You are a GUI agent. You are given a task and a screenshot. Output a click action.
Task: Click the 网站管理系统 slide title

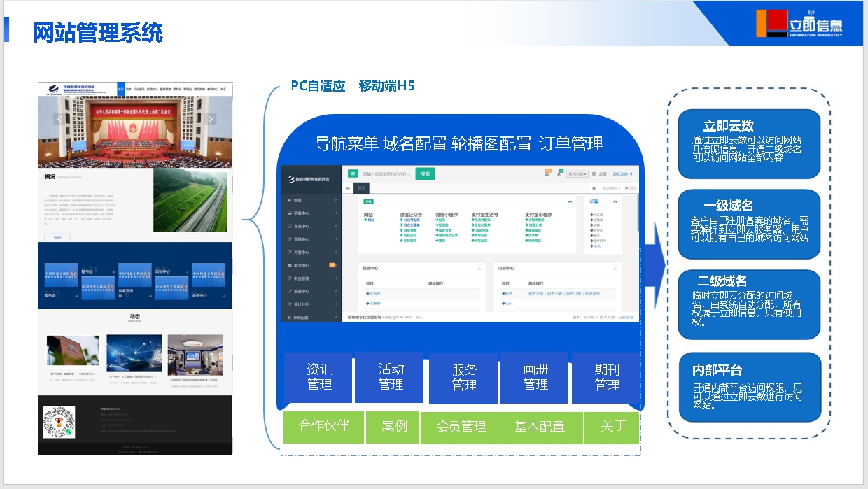pyautogui.click(x=99, y=32)
